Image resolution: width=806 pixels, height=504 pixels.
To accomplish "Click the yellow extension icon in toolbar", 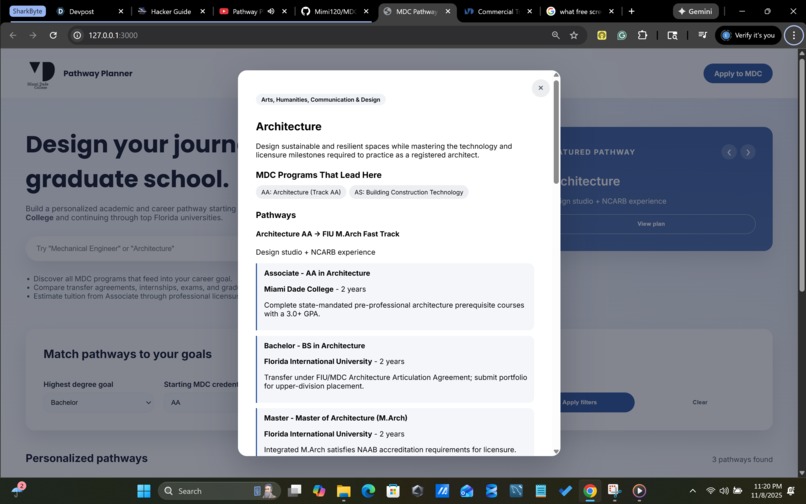I will point(601,35).
